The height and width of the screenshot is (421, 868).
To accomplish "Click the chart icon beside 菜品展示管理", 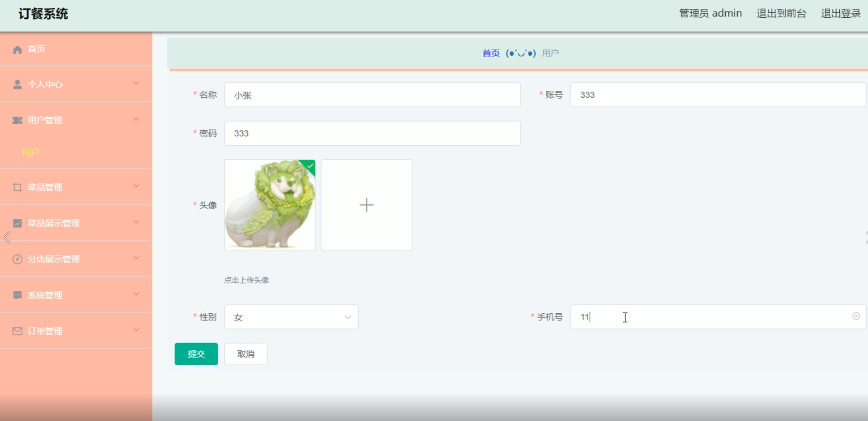I will coord(17,223).
